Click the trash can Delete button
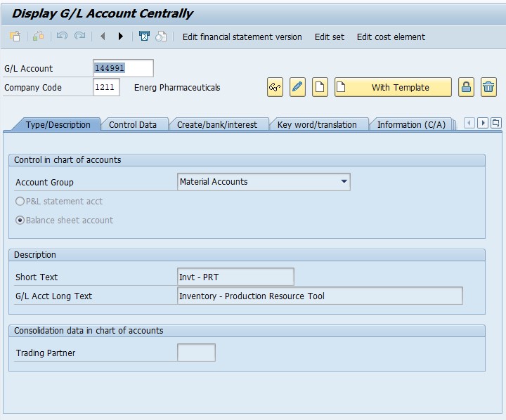Image resolution: width=506 pixels, height=420 pixels. coord(488,87)
